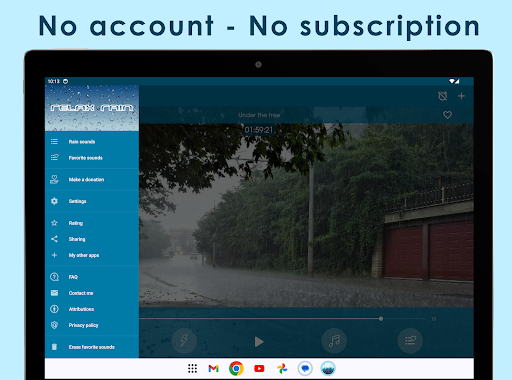512x380 pixels.
Task: Open Settings from the drawer
Action: (92, 201)
